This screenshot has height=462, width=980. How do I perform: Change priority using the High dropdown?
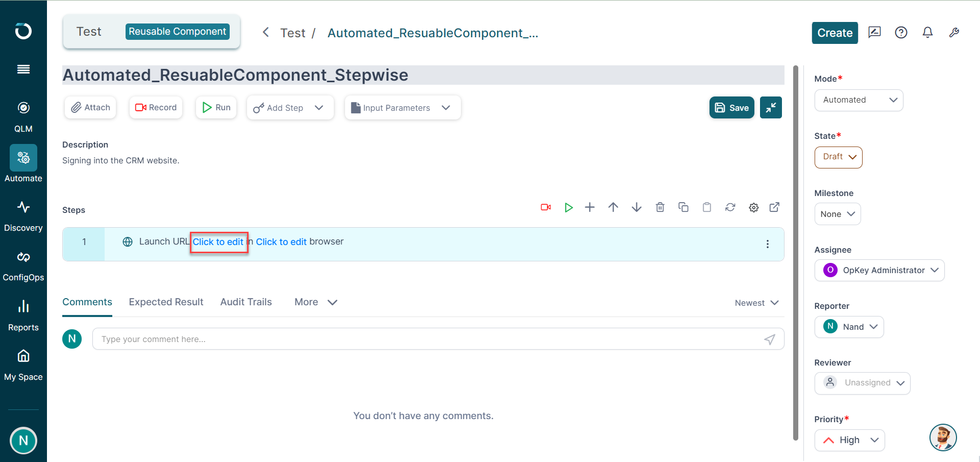849,440
